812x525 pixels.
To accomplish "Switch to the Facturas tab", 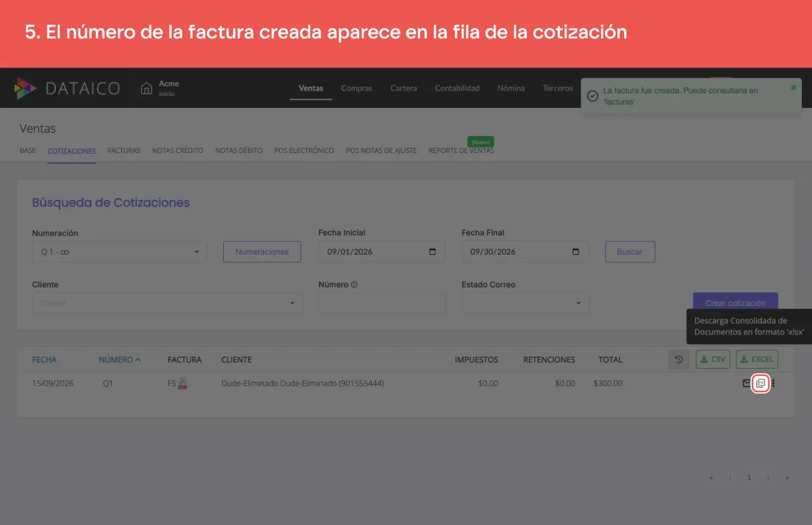I will (x=124, y=151).
